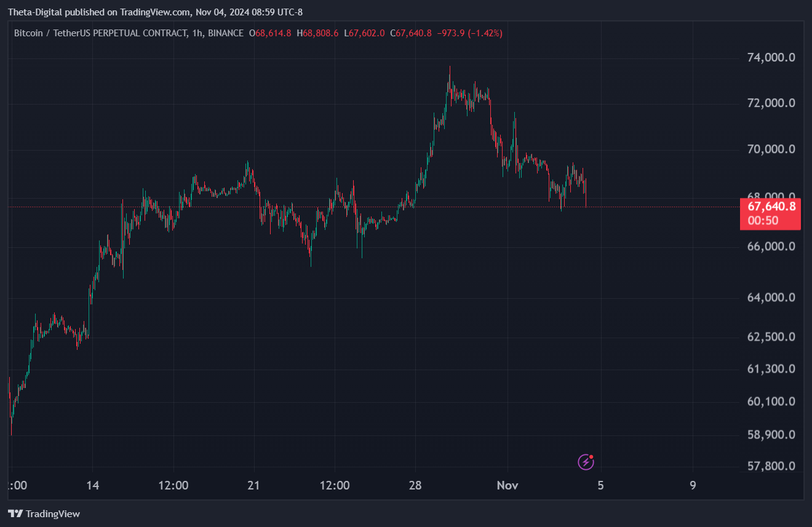
Task: Click the low value L67,602.0
Action: coord(365,33)
